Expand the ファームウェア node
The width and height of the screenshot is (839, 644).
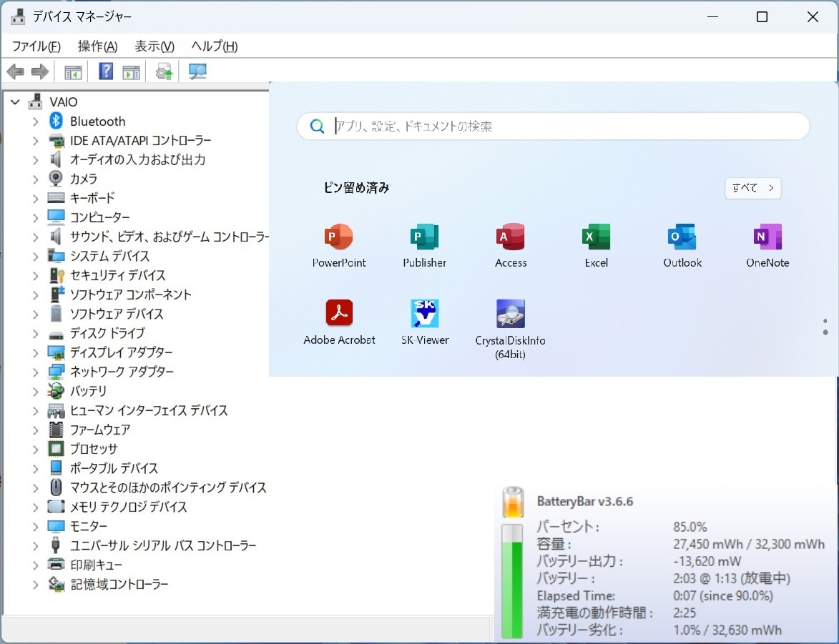point(35,430)
